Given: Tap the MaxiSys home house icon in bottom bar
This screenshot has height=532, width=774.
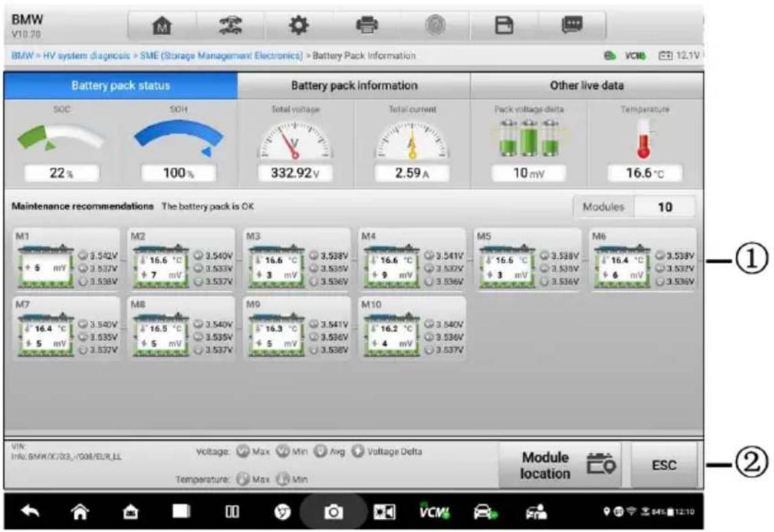Looking at the screenshot, I should [x=130, y=512].
